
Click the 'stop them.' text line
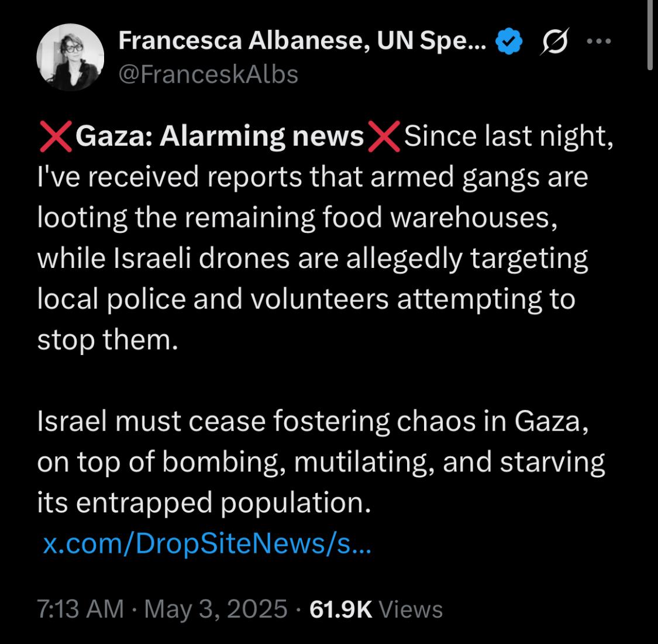108,339
